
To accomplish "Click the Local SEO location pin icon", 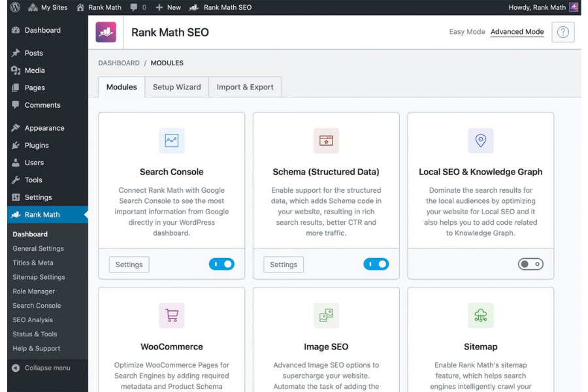I will point(480,140).
